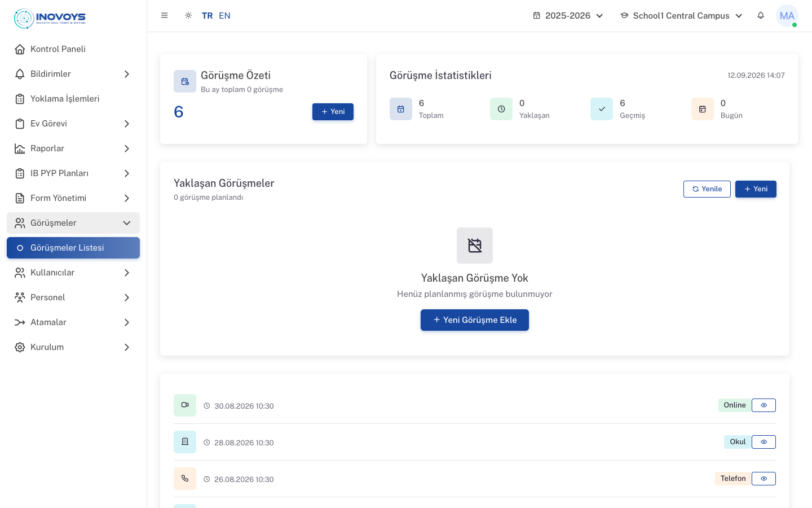The height and width of the screenshot is (508, 812).
Task: Click the Okul tag
Action: point(738,442)
